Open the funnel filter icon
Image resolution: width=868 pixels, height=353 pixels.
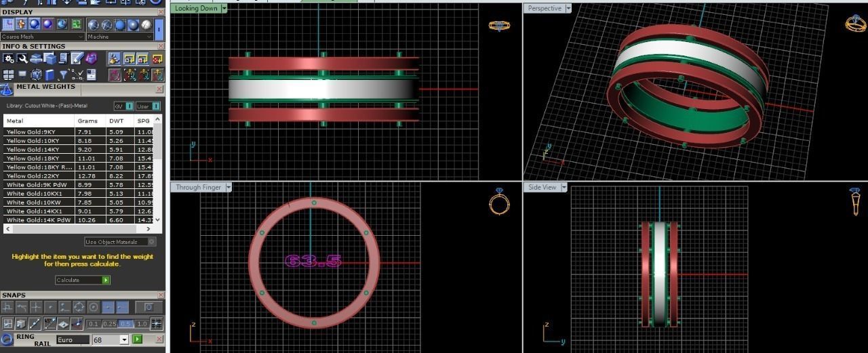(63, 75)
